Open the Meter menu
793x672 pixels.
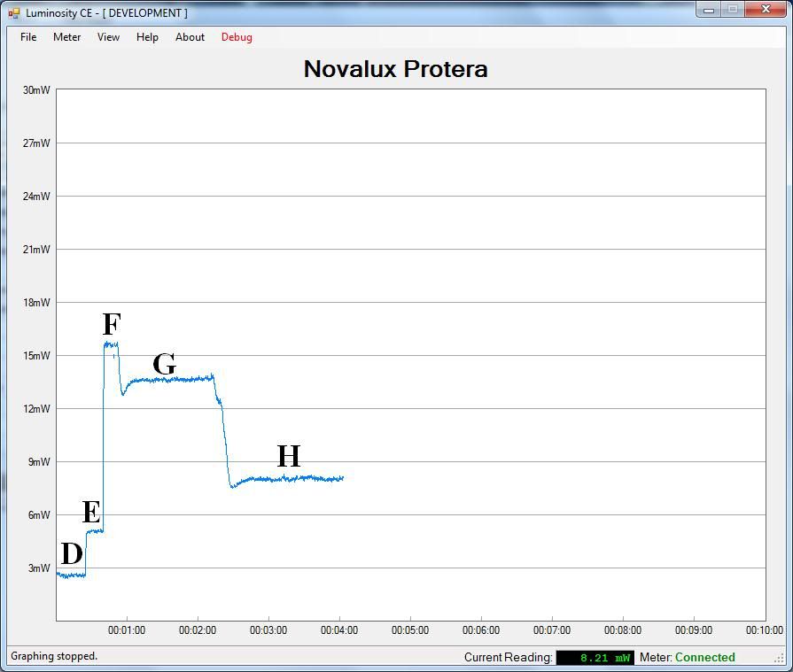click(x=66, y=37)
